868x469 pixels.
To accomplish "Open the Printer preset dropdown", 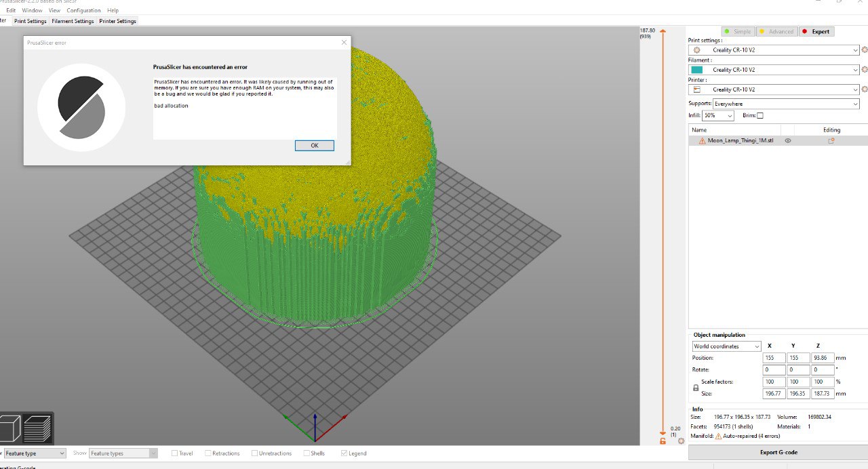I will [774, 89].
